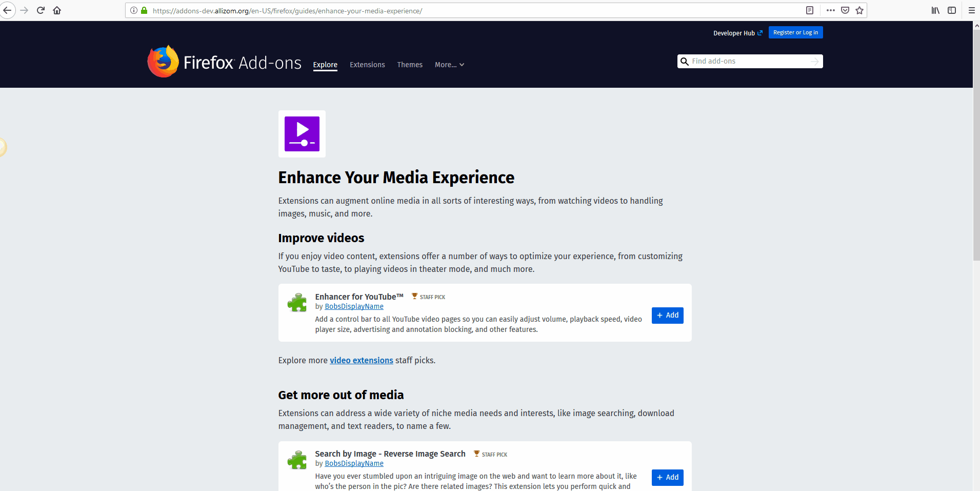
Task: Click the padlock site security icon
Action: point(144,10)
